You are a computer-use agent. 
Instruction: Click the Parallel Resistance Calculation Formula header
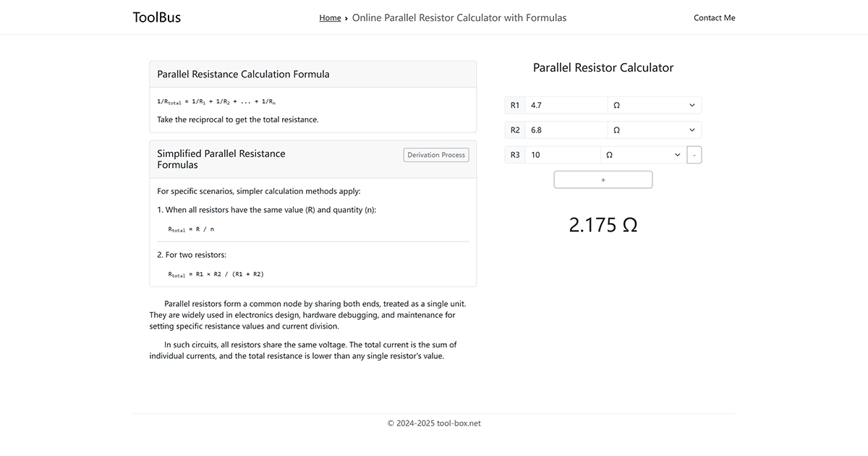242,74
